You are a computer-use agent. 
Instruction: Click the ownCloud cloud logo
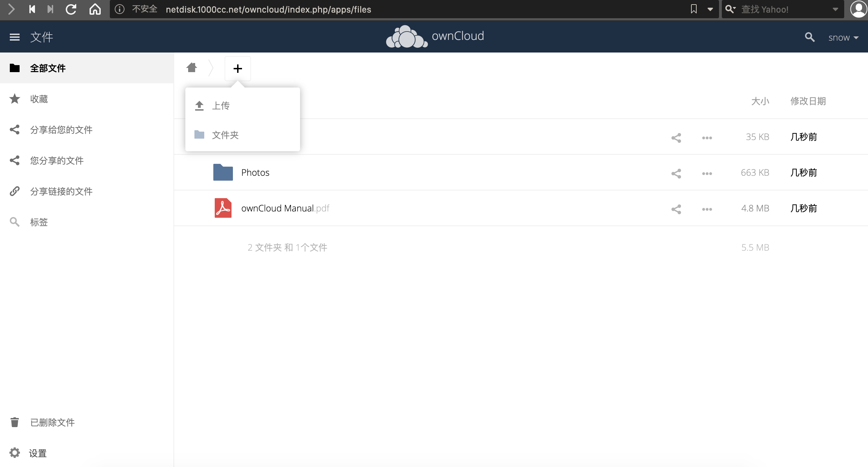coord(407,36)
